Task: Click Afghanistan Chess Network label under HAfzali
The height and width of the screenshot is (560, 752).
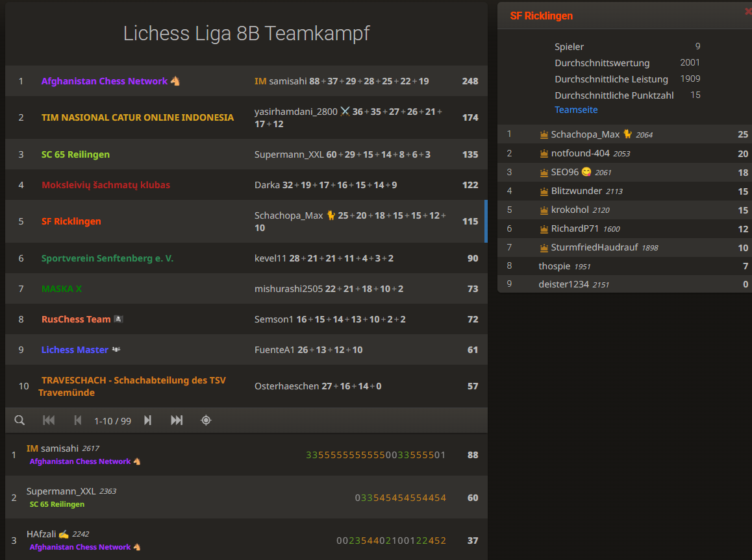Action: [x=80, y=546]
